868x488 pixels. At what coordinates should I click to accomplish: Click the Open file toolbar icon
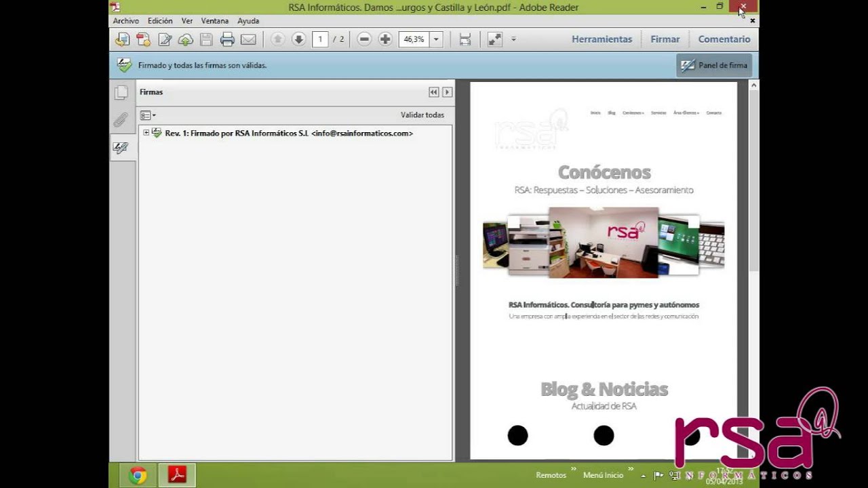(x=122, y=39)
